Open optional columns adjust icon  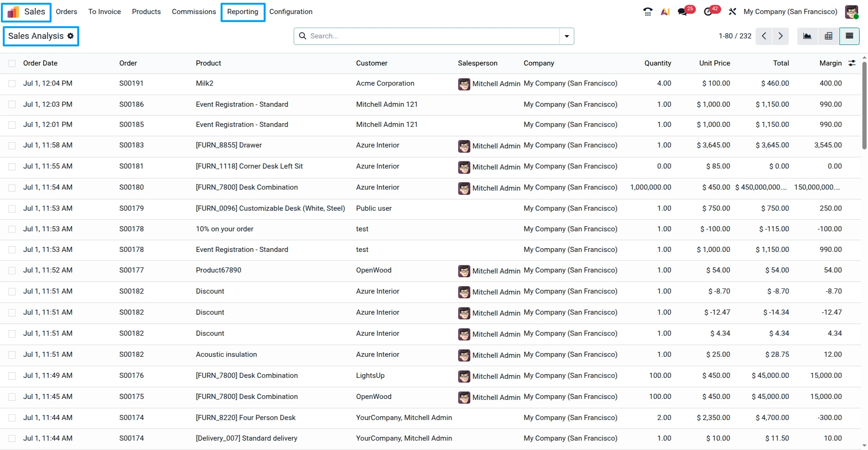(852, 63)
